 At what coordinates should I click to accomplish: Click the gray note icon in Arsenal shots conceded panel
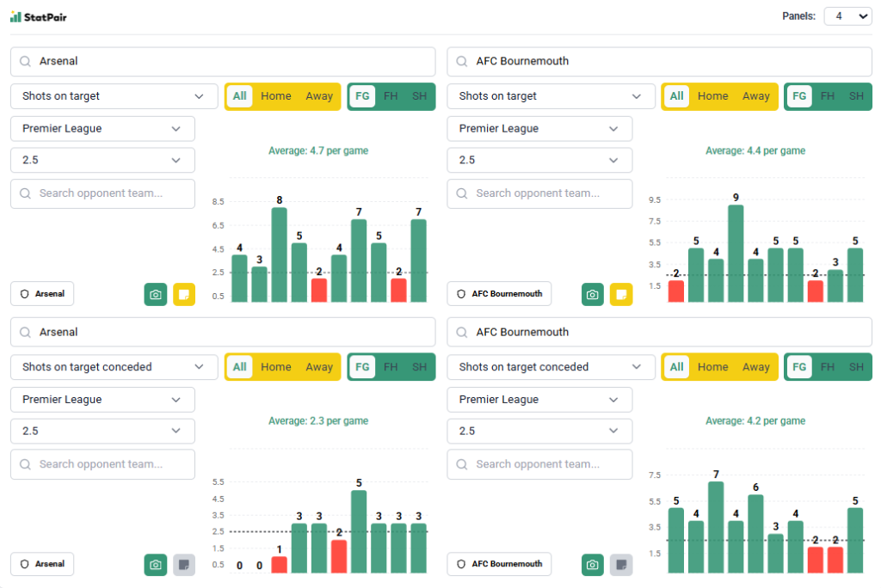coord(184,565)
